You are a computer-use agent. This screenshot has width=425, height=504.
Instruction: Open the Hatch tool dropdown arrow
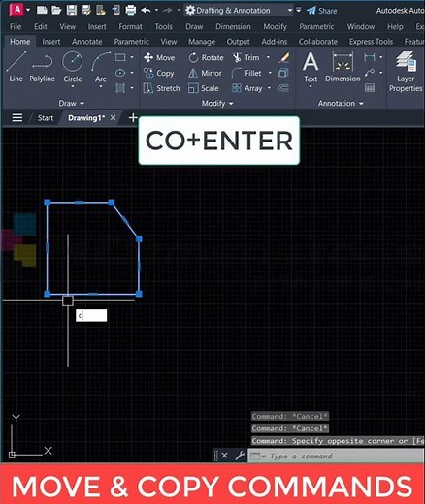[132, 88]
